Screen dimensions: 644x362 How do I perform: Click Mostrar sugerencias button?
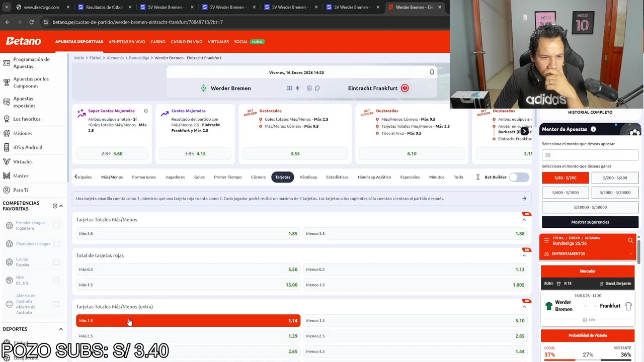[590, 222]
